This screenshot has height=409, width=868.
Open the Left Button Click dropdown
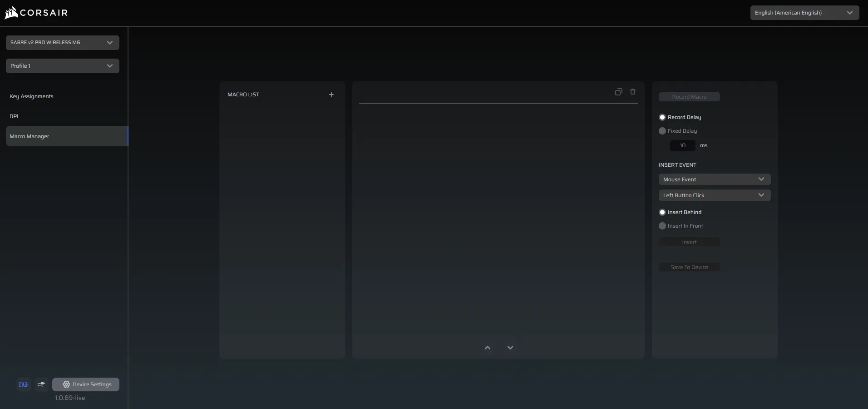pyautogui.click(x=715, y=195)
